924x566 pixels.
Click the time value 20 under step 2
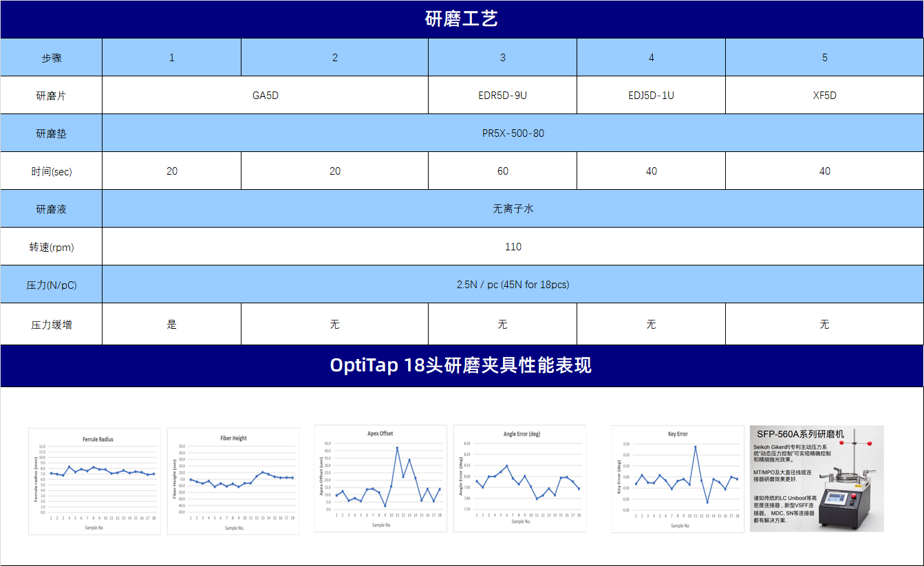coord(335,171)
